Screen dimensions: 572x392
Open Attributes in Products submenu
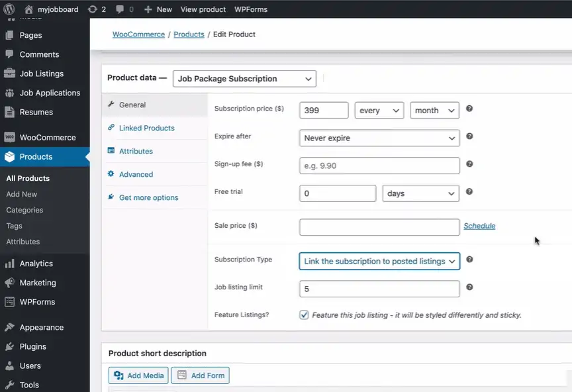23,242
